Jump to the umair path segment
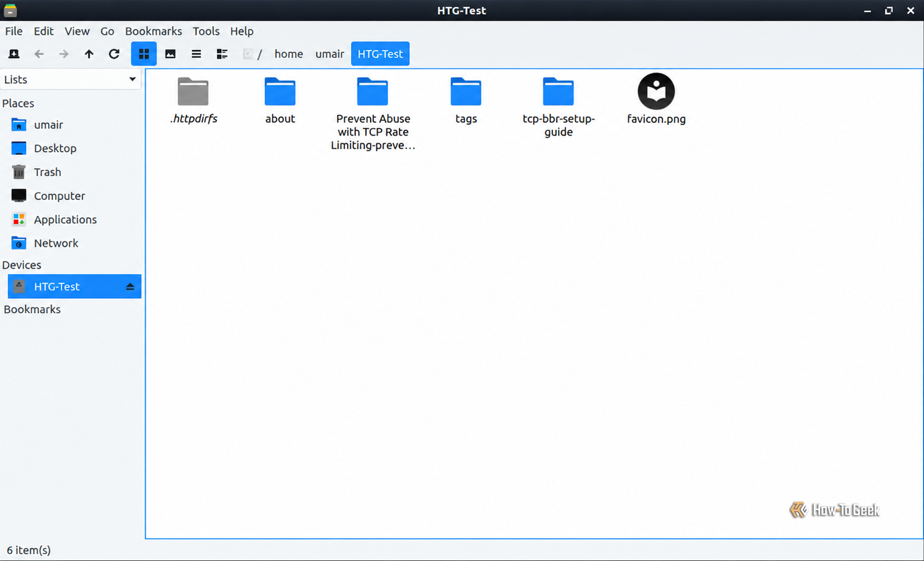The height and width of the screenshot is (561, 924). click(329, 54)
